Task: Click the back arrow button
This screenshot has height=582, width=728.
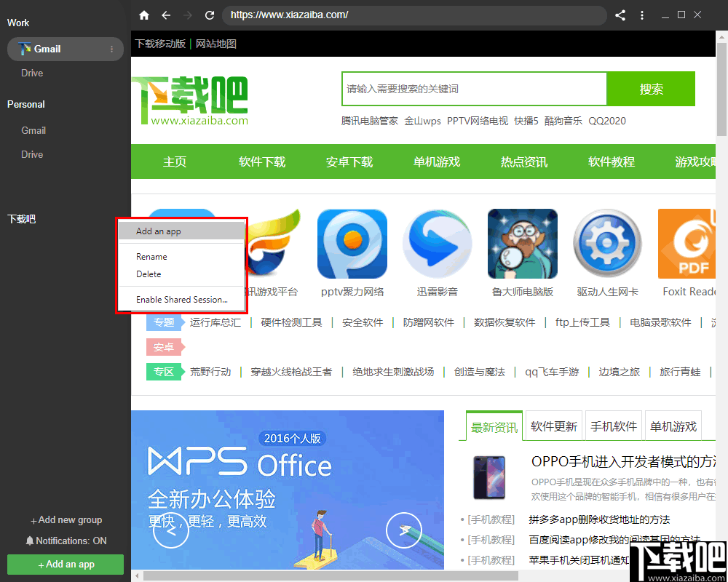Action: 166,15
